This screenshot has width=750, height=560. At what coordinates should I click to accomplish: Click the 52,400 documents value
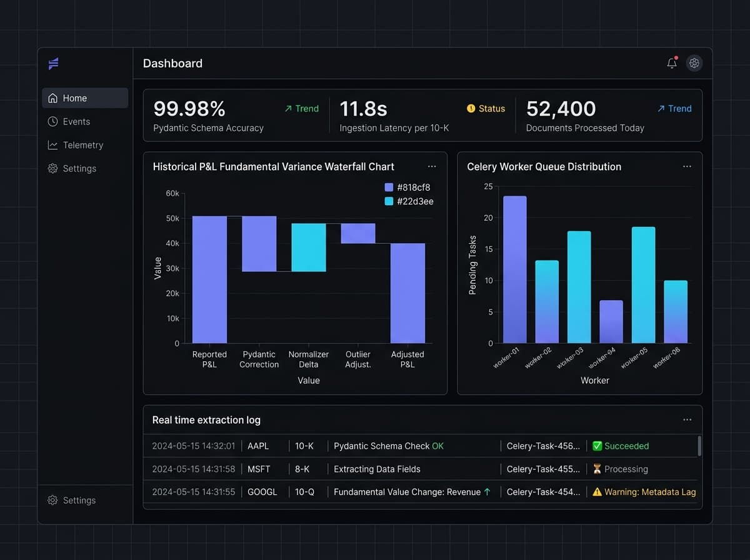tap(561, 109)
